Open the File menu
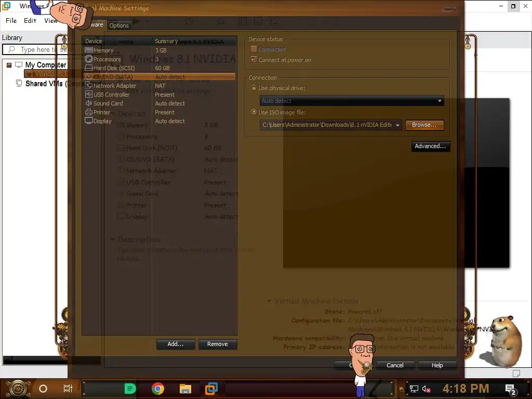The image size is (532, 399). coord(11,20)
